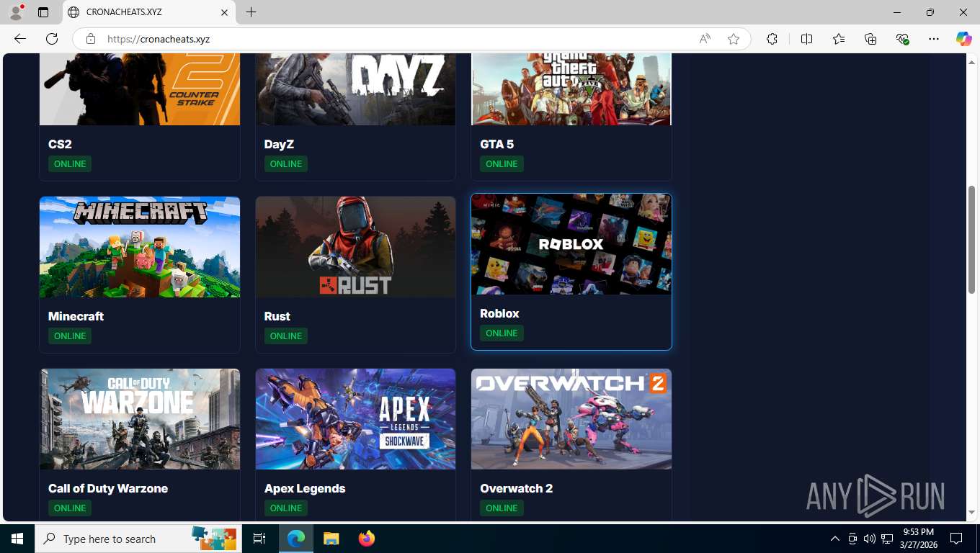Click ONLINE badge under Call of Duty Warzone
Viewport: 980px width, 553px height.
[x=70, y=508]
